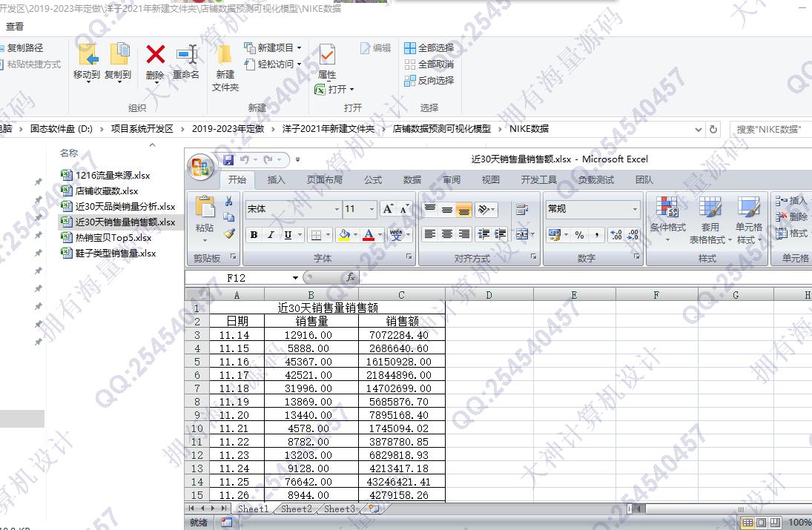This screenshot has height=530, width=812.
Task: Switch to the 公式 ribbon tab
Action: tap(373, 179)
